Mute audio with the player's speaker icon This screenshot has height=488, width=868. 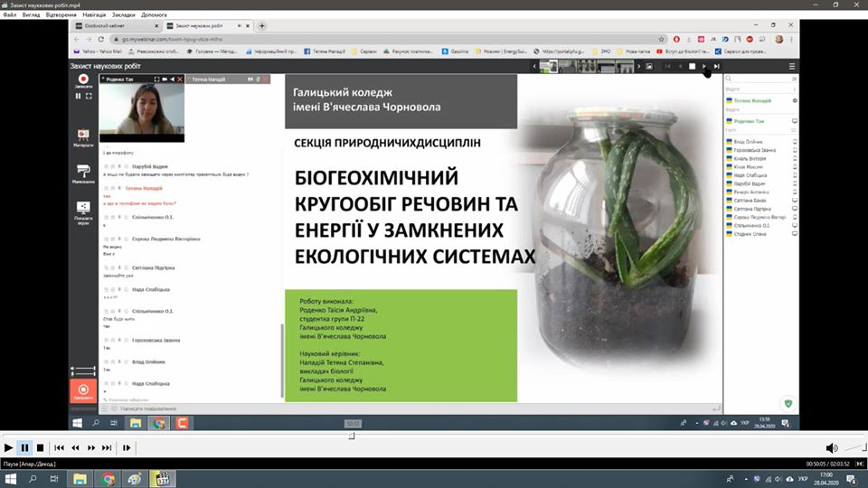point(831,447)
